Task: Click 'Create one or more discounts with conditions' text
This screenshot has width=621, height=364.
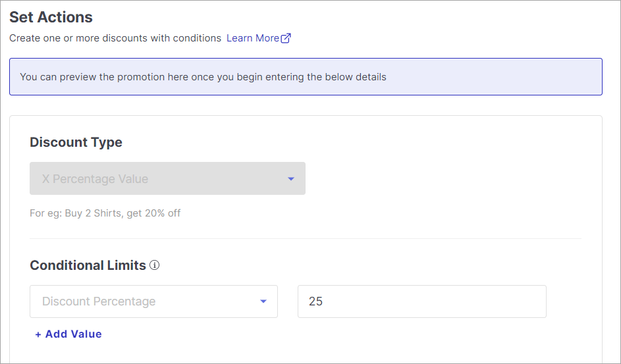Action: [115, 38]
